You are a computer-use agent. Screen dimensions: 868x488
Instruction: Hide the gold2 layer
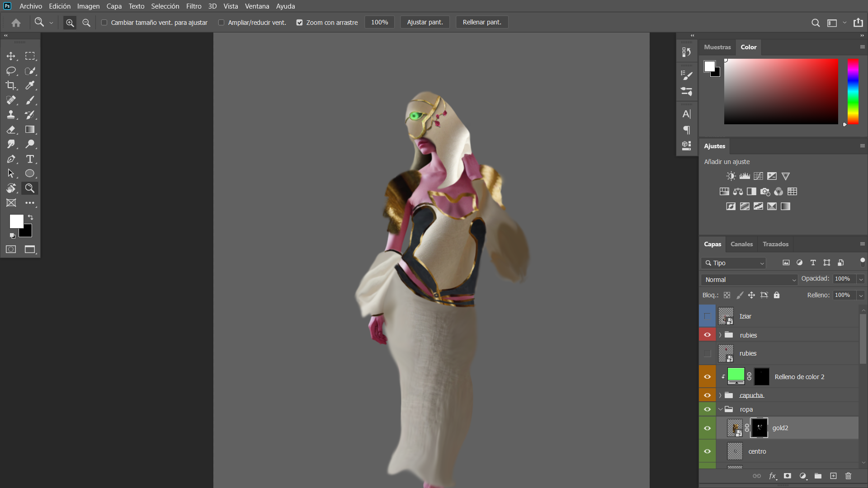(x=708, y=428)
